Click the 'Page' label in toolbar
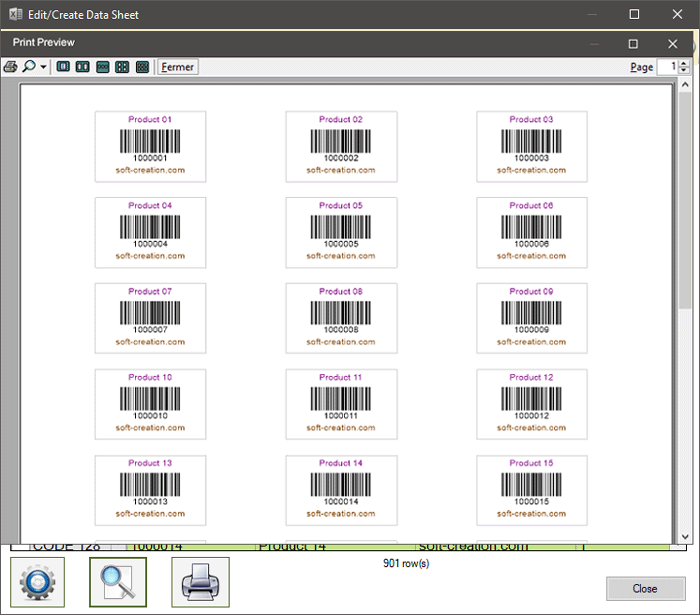700x615 pixels. pos(642,67)
